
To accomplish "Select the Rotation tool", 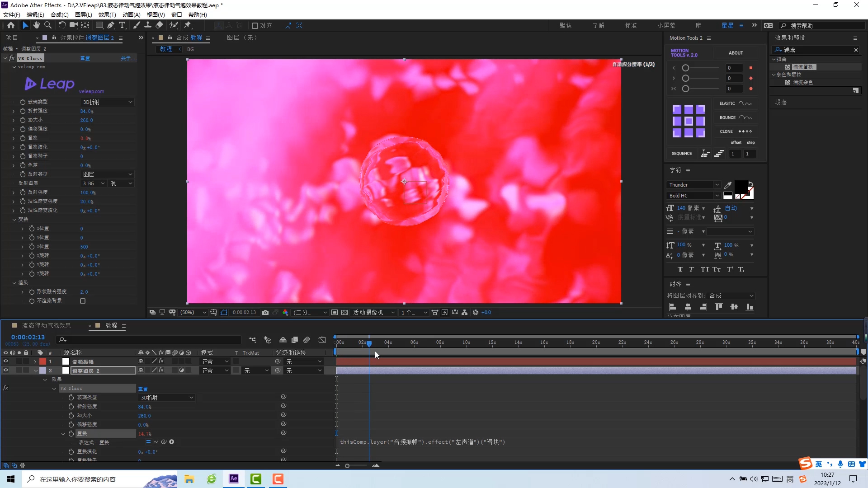I will click(62, 25).
